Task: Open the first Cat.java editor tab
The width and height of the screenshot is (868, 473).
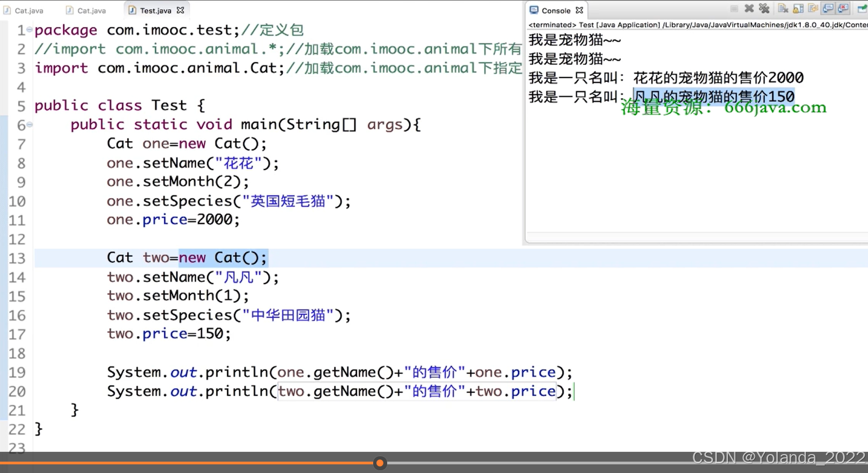Action: tap(24, 10)
